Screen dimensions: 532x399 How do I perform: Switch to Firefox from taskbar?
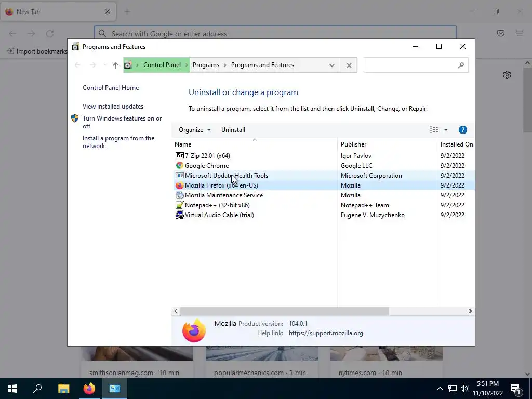tap(89, 389)
